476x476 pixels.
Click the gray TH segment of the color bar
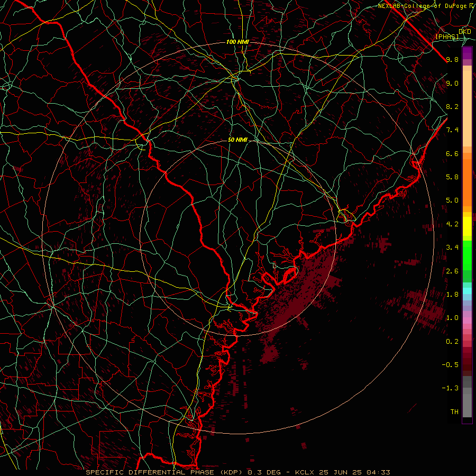tap(467, 406)
